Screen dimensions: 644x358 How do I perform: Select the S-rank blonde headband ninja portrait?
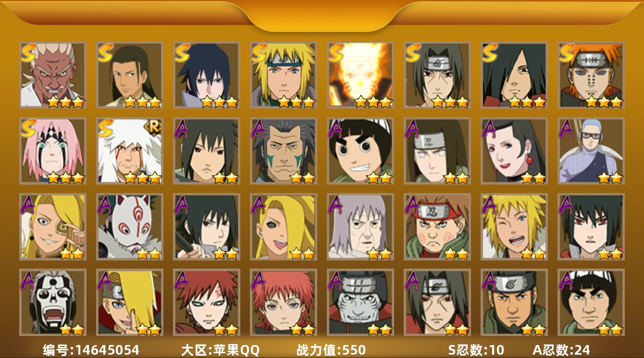[x=284, y=75]
